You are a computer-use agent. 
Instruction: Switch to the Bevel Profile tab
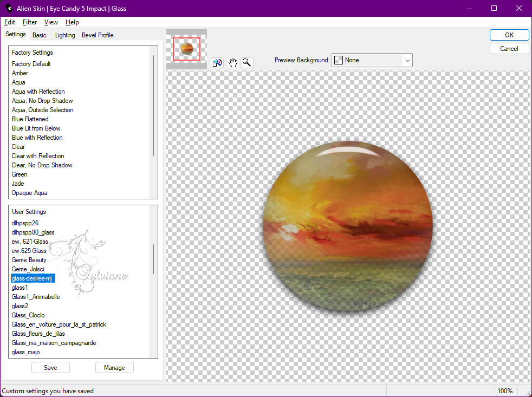pyautogui.click(x=98, y=35)
